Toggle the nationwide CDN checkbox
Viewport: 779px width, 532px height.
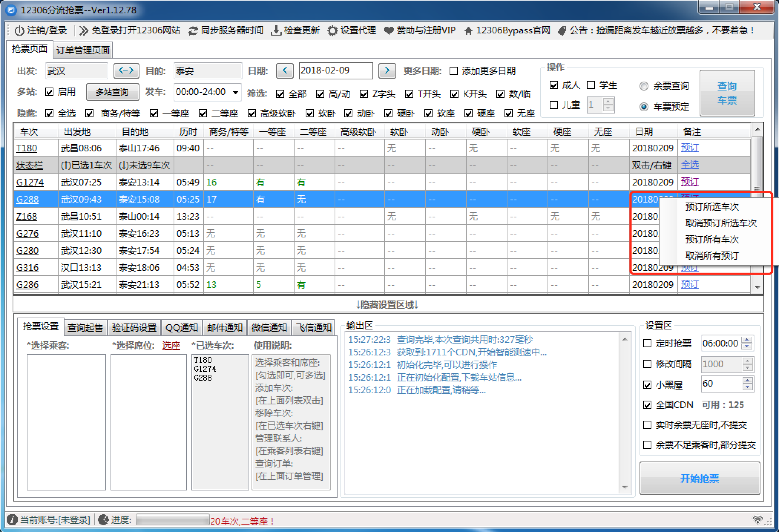[647, 405]
